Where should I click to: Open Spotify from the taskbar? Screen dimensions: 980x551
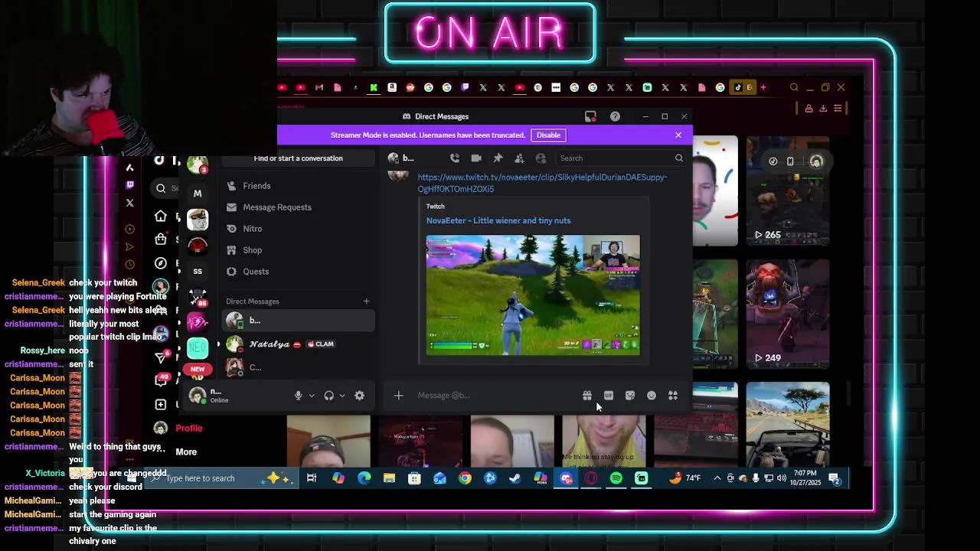(x=616, y=478)
